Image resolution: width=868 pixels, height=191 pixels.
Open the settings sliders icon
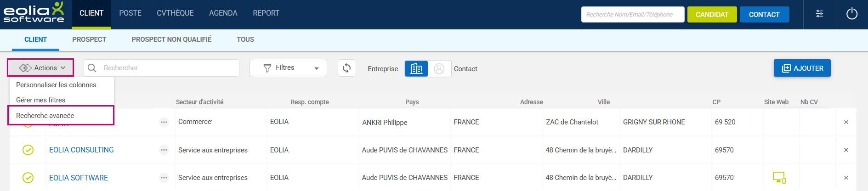819,14
